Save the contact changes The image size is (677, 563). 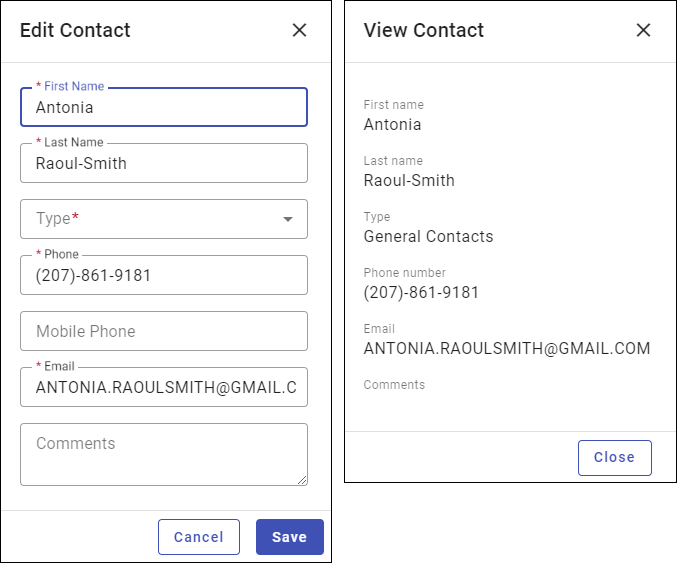[289, 537]
